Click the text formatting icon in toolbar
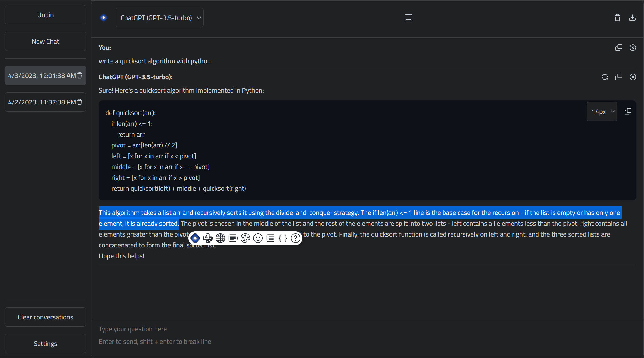 point(233,238)
